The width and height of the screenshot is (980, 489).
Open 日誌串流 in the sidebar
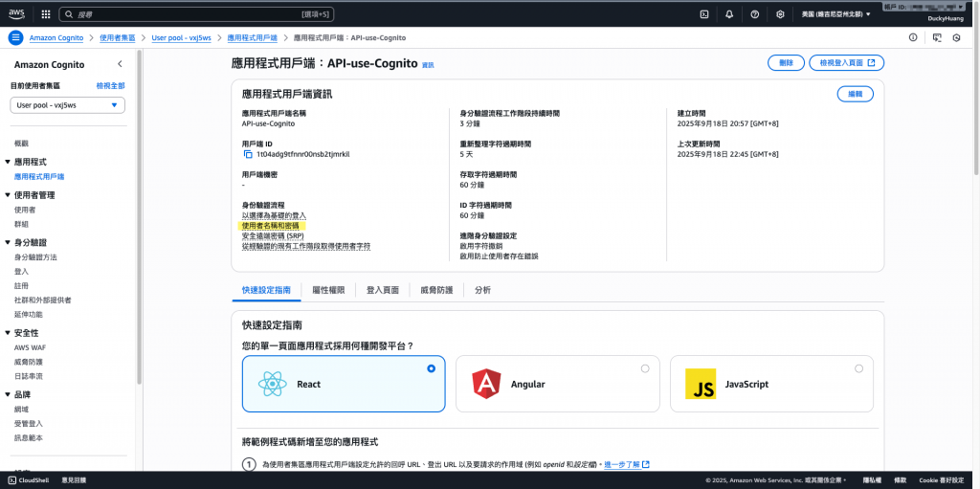pos(28,376)
